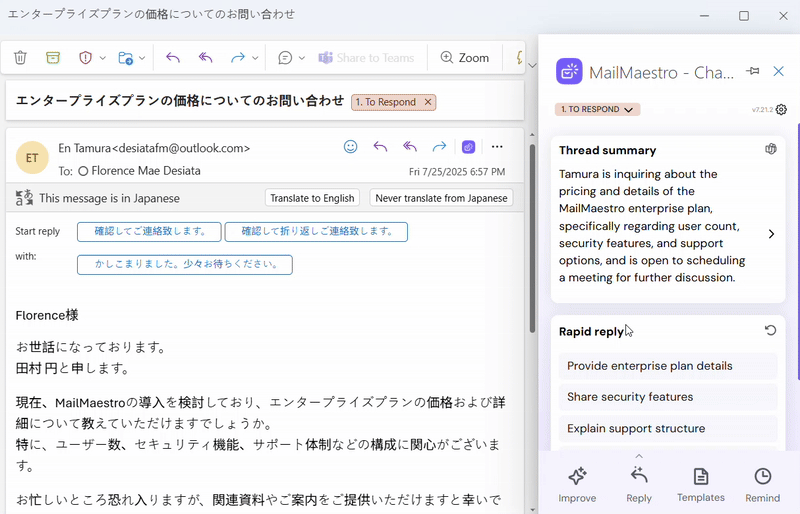Open more actions ellipsis in message header

tap(497, 147)
